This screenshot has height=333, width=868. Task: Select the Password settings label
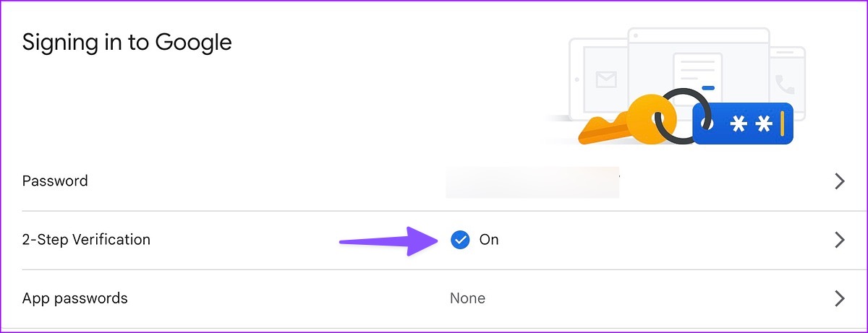coord(55,181)
